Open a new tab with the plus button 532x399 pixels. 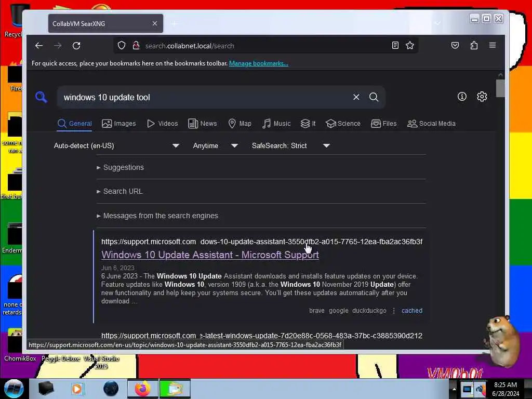[174, 23]
